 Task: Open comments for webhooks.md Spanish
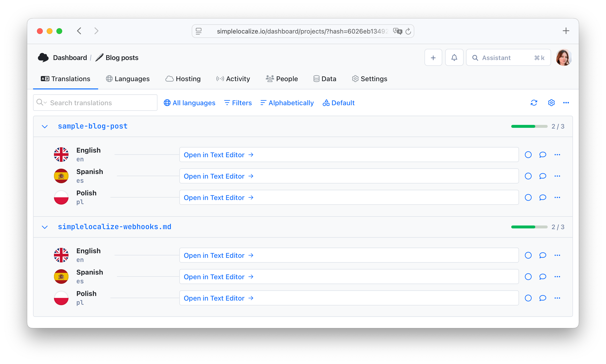tap(543, 277)
